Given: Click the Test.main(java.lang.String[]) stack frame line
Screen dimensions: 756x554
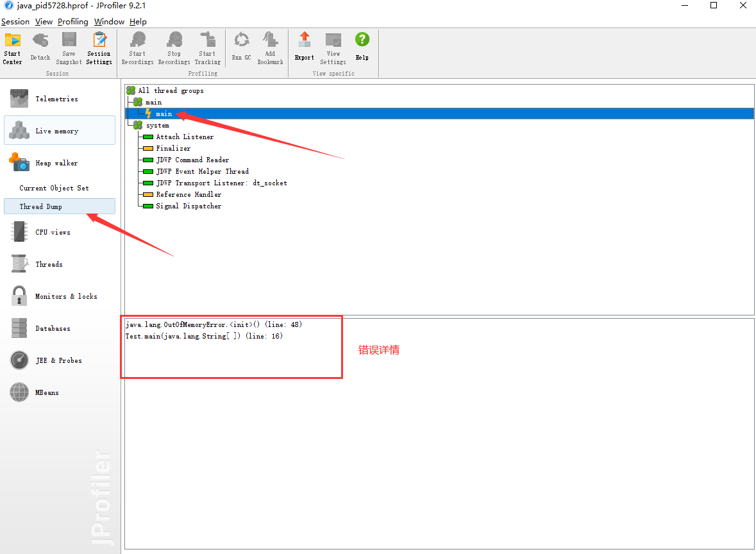Looking at the screenshot, I should click(204, 336).
